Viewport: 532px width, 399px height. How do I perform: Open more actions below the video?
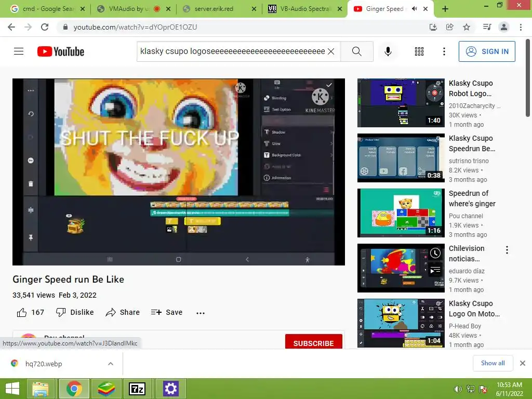(x=201, y=313)
